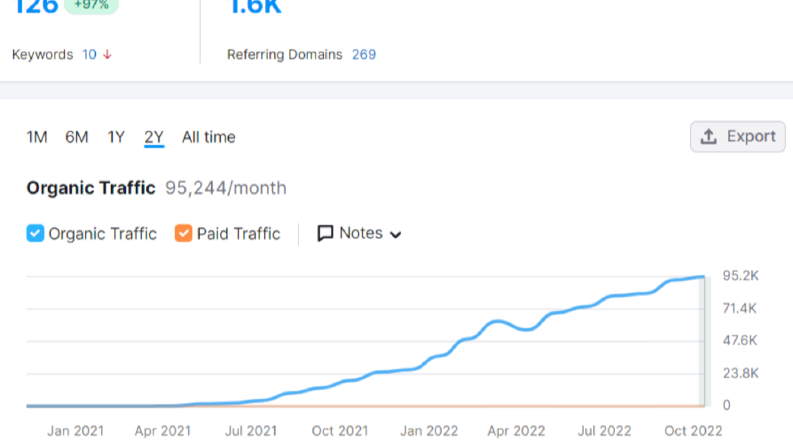
Task: Open the Notes dropdown
Action: coord(360,234)
